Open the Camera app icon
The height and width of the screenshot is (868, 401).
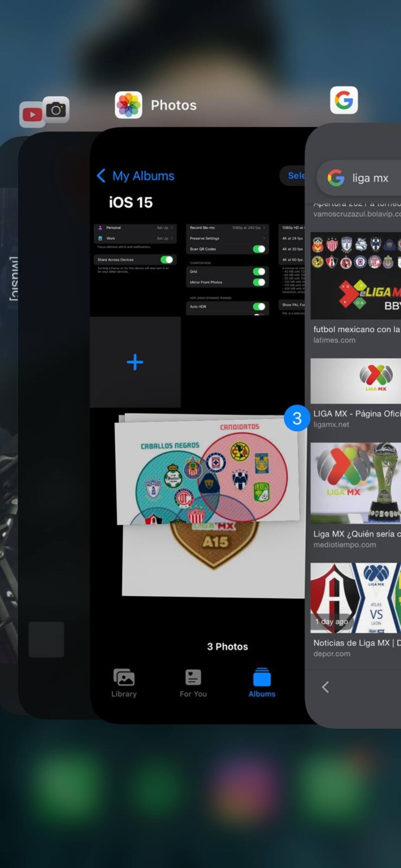[x=56, y=110]
